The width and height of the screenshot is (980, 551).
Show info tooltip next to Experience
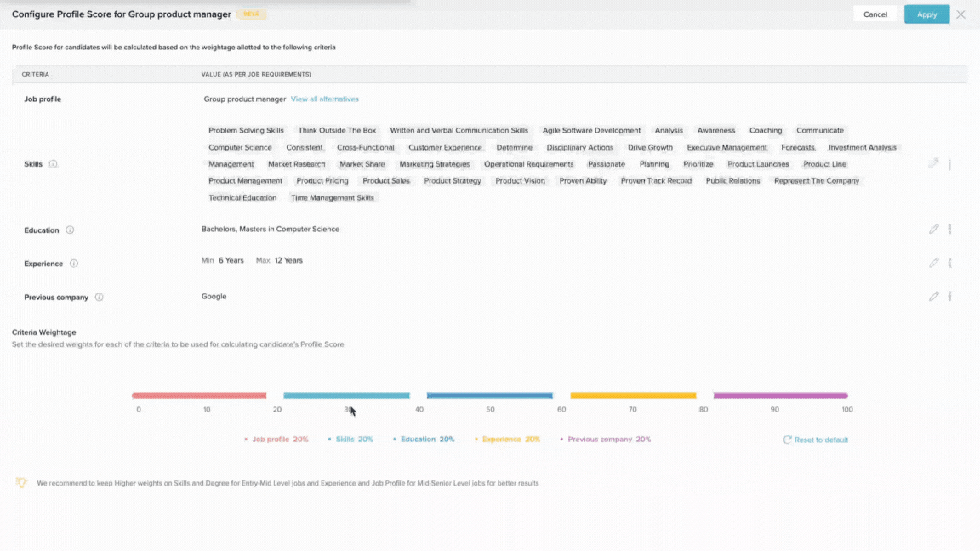(x=74, y=264)
